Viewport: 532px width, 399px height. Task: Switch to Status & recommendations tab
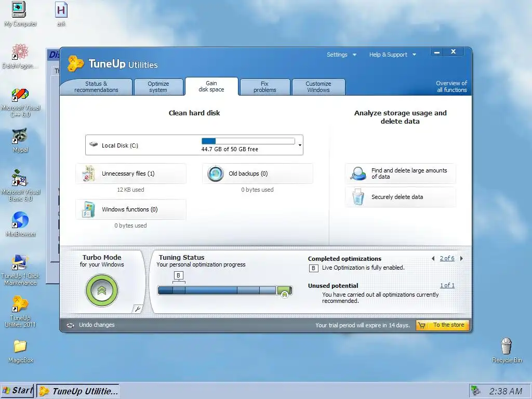(96, 87)
